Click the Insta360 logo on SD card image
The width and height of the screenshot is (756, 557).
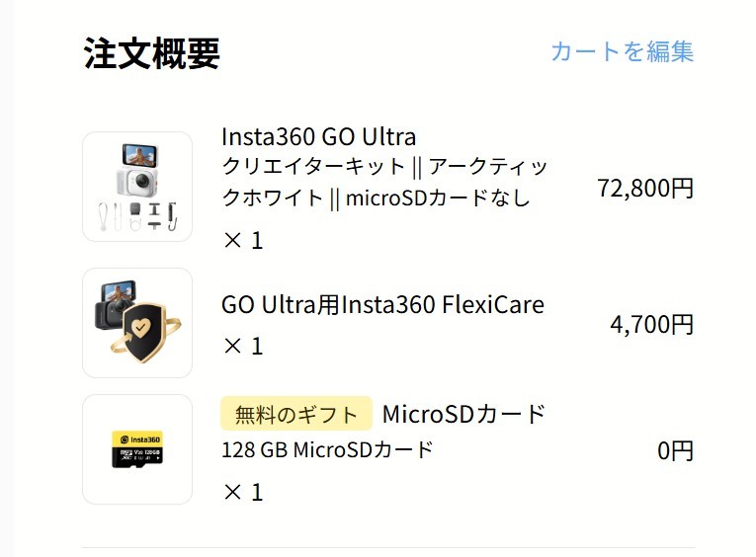point(140,439)
